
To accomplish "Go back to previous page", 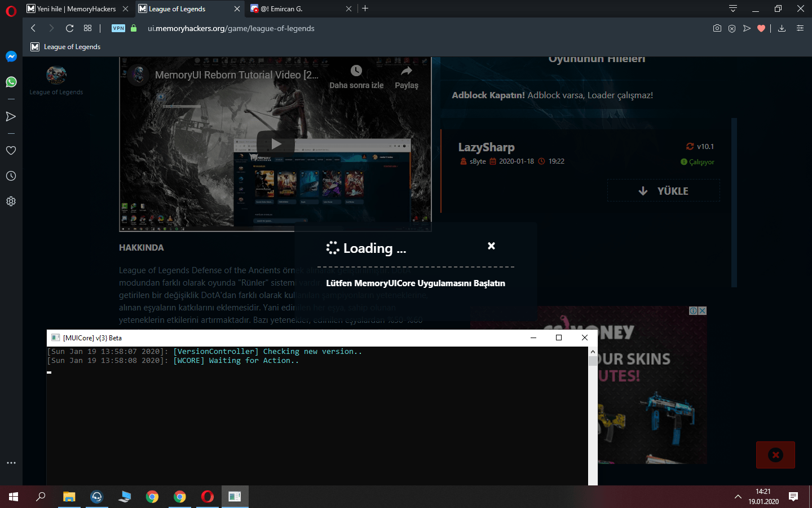I will (33, 28).
